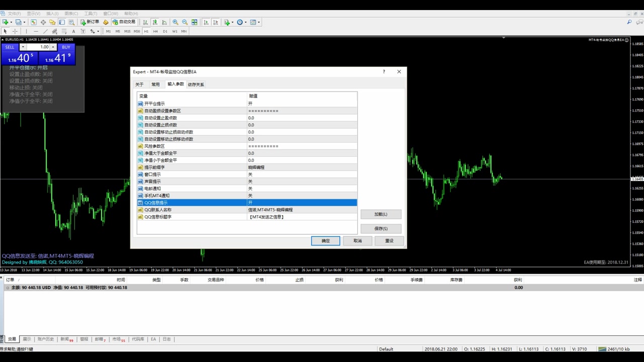Viewport: 644px width, 362px height.
Task: Open the Indicators list dropdown arrow
Action: point(232,22)
